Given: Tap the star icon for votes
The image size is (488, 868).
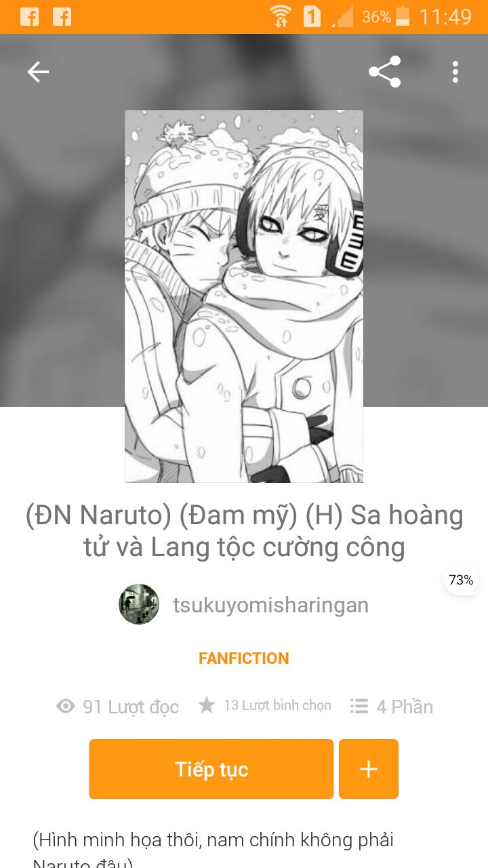Looking at the screenshot, I should [x=207, y=705].
